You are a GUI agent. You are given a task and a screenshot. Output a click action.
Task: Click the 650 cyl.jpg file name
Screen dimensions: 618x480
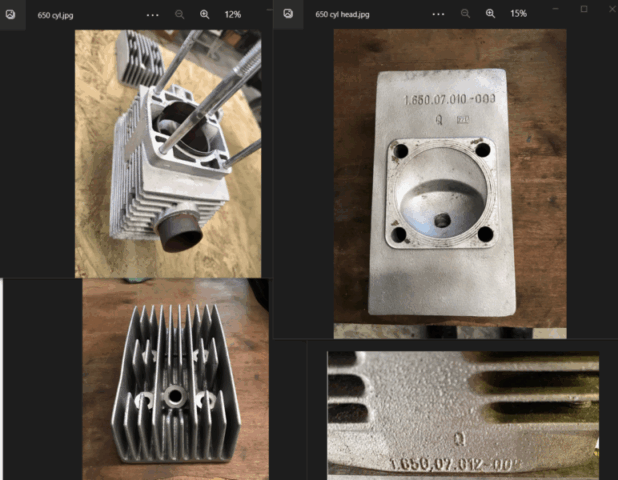[x=55, y=15]
